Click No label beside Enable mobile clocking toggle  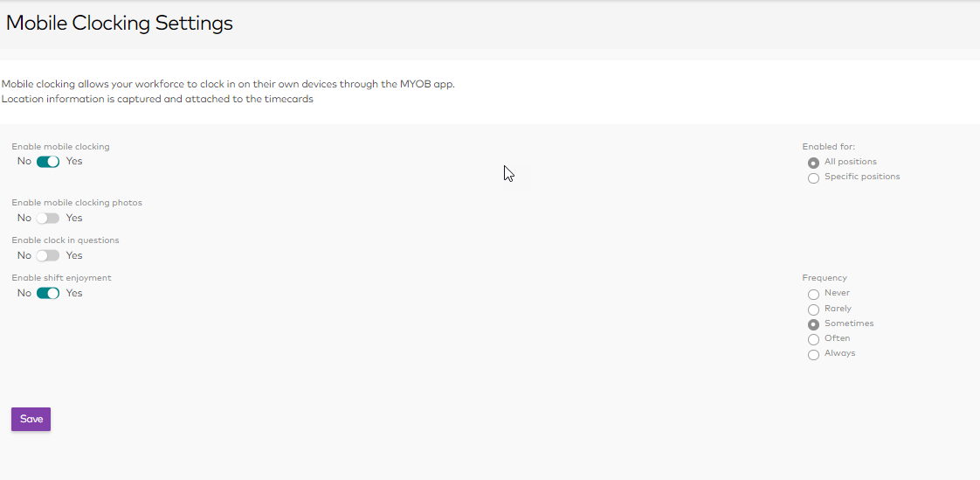24,162
